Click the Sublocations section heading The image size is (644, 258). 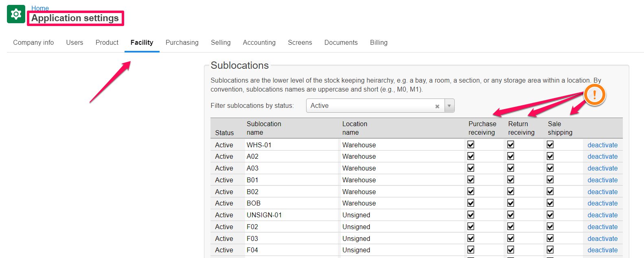pos(240,66)
